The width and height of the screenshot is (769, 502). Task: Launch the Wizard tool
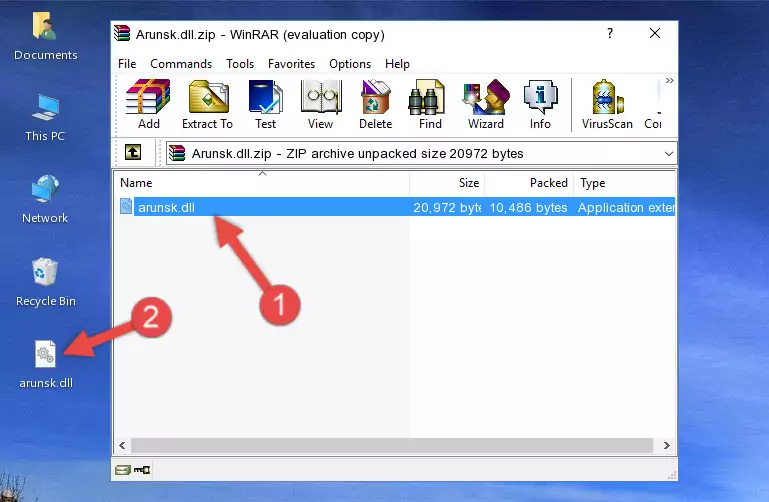click(x=486, y=104)
